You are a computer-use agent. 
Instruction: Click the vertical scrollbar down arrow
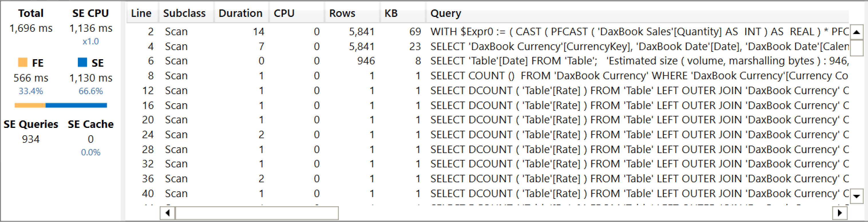click(857, 196)
